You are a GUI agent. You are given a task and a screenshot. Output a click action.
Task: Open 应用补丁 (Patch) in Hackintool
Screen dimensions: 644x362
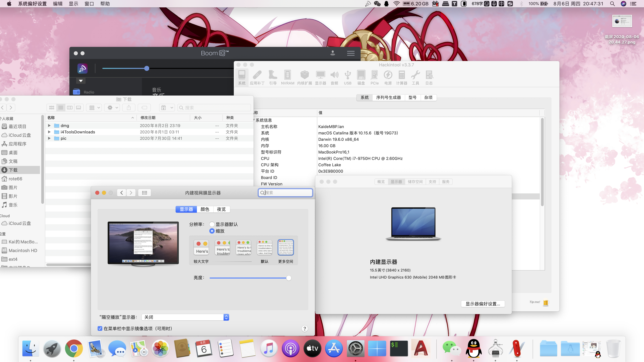click(x=257, y=77)
